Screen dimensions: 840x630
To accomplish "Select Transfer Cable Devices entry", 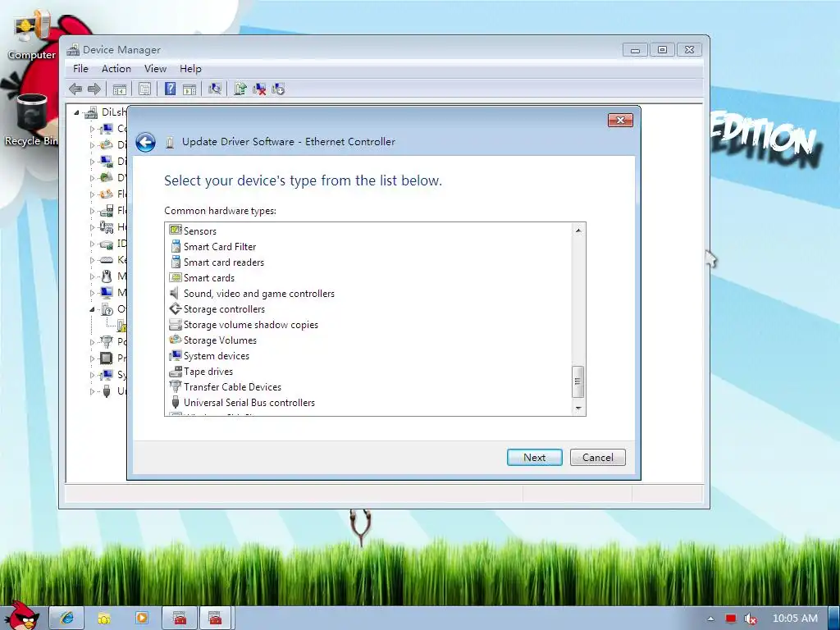I will click(x=232, y=387).
